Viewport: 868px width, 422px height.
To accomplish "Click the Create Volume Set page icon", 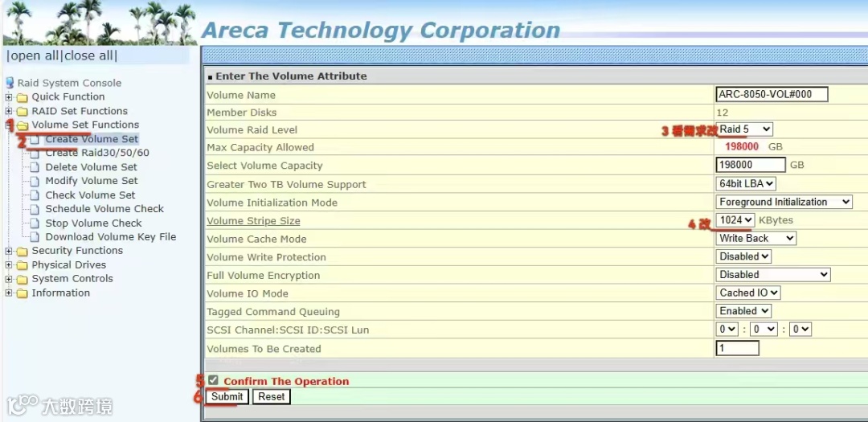I will (35, 140).
